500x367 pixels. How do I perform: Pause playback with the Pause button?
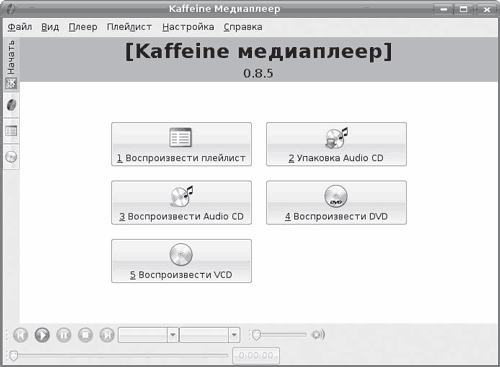click(64, 335)
